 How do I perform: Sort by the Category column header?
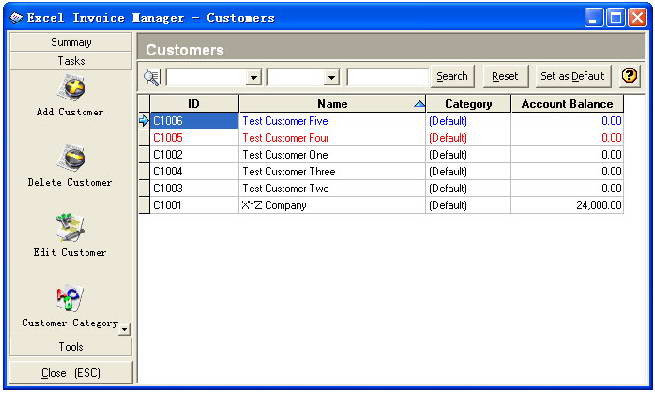pos(468,104)
